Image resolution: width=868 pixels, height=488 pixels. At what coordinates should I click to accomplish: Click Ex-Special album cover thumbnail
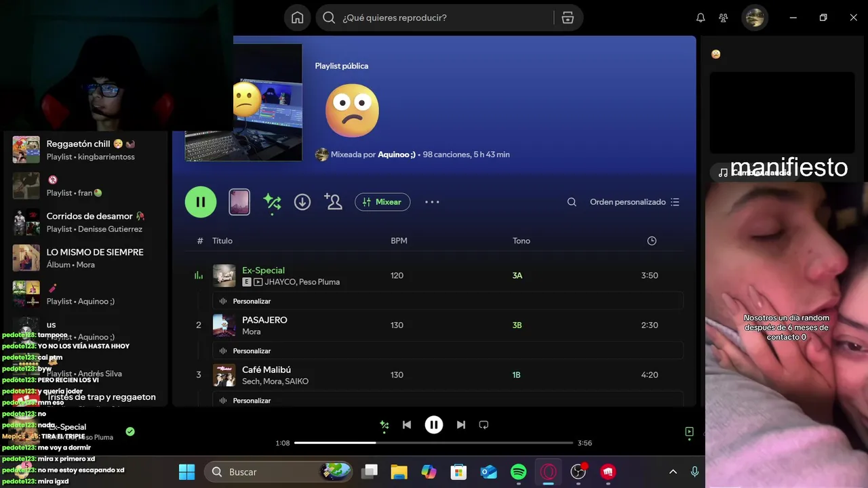pos(224,276)
